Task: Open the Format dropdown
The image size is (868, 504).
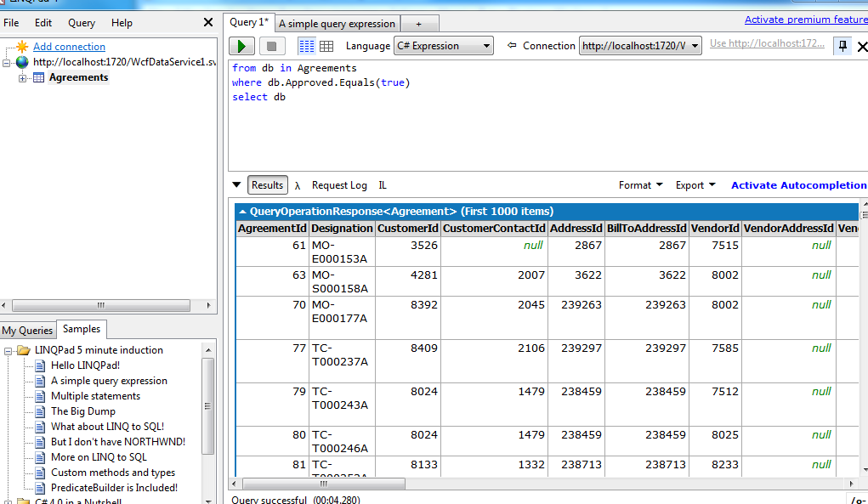Action: [640, 185]
